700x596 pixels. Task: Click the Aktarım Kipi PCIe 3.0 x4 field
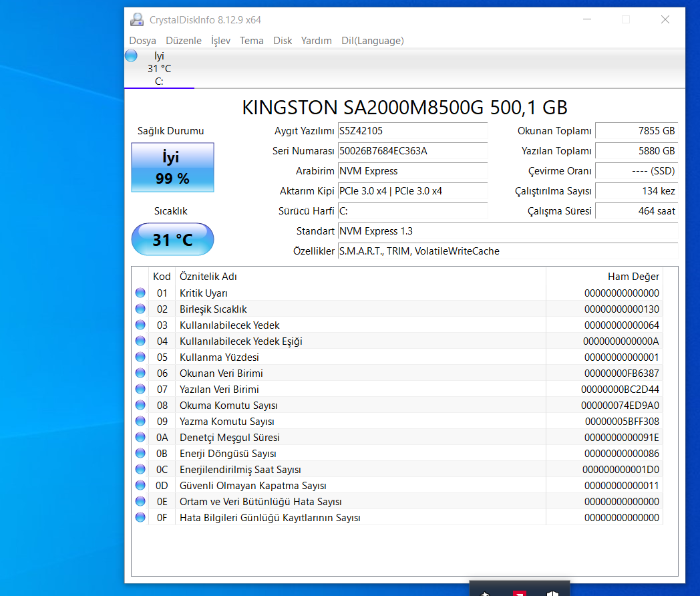(x=413, y=191)
